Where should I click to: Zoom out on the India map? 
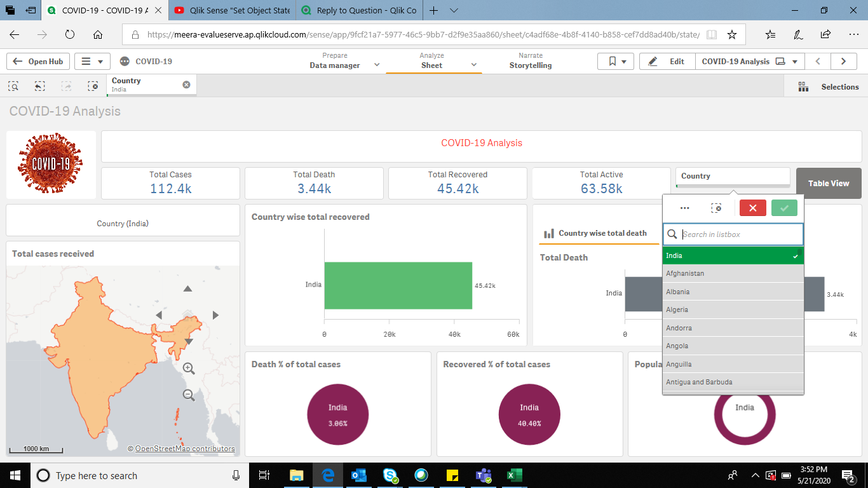click(x=188, y=395)
